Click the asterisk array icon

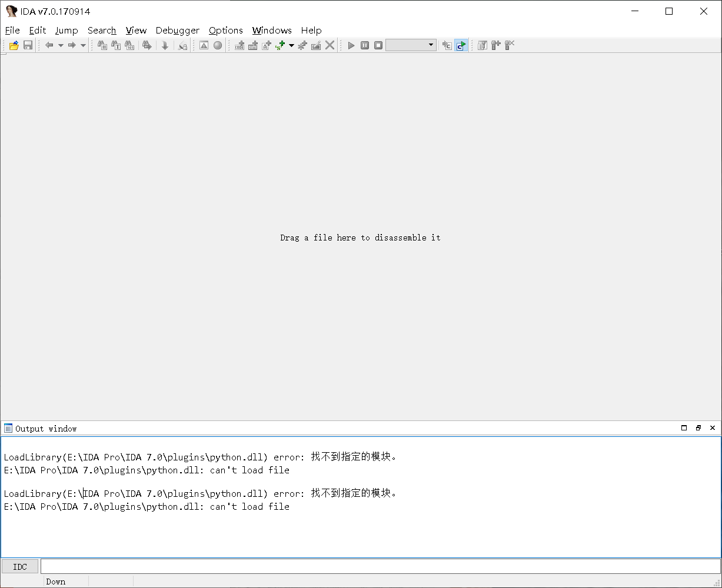click(x=302, y=45)
